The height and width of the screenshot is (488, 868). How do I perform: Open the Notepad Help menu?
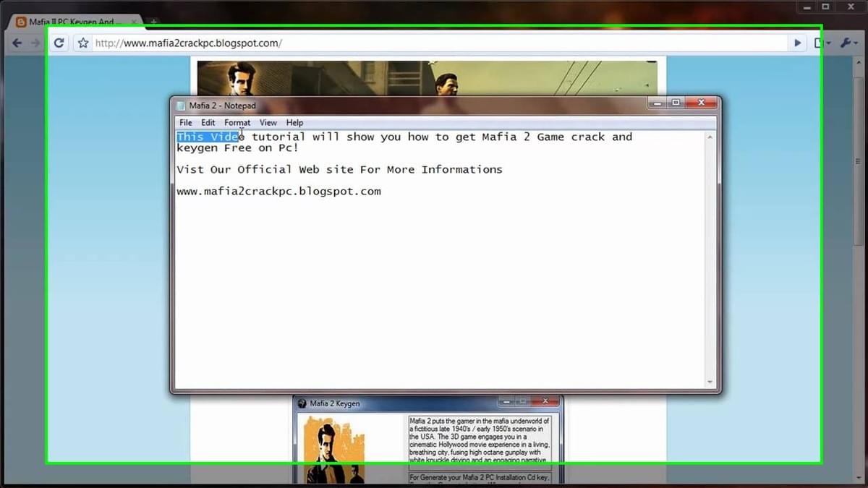coord(294,122)
